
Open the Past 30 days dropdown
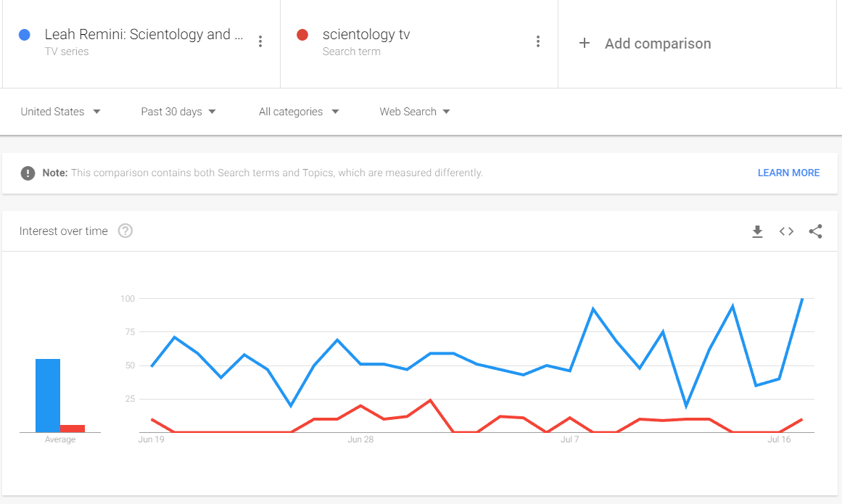(178, 112)
